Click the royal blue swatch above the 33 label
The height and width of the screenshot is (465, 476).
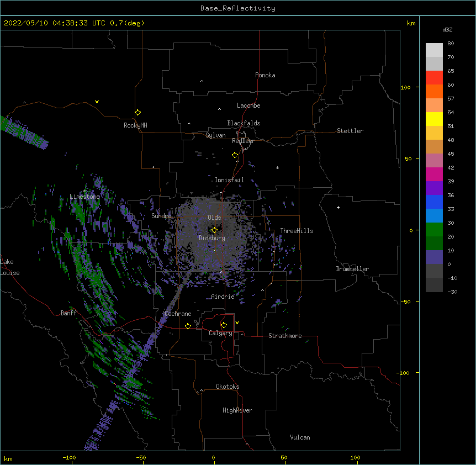434,202
